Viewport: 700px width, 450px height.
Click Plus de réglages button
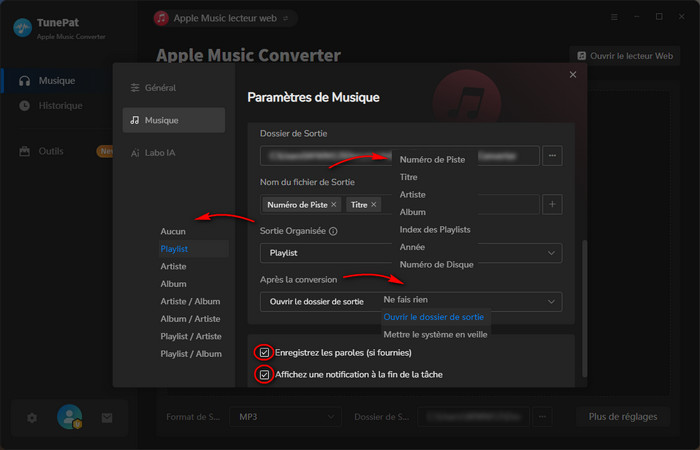[x=623, y=417]
